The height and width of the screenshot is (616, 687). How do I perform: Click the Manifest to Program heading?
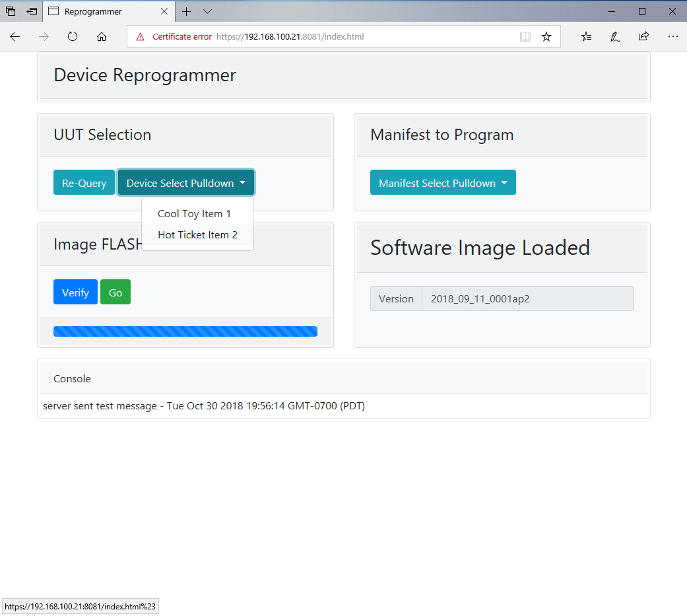pos(442,135)
